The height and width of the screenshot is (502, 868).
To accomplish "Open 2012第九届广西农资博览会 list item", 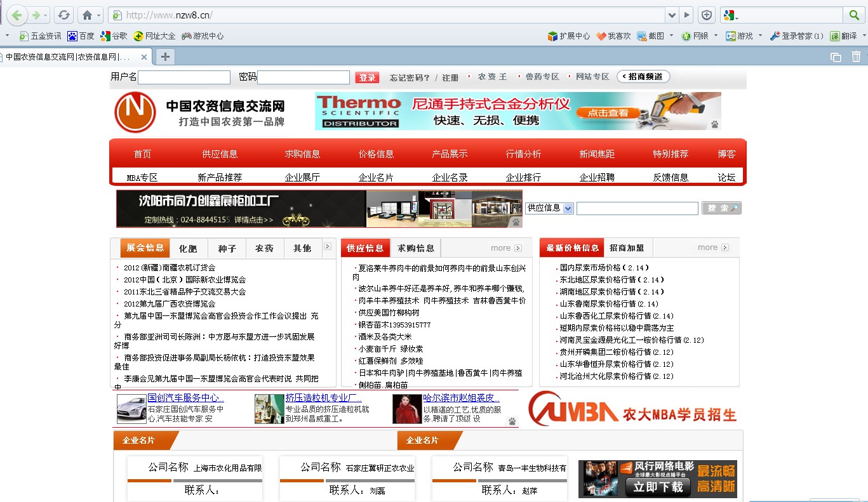I will click(170, 303).
